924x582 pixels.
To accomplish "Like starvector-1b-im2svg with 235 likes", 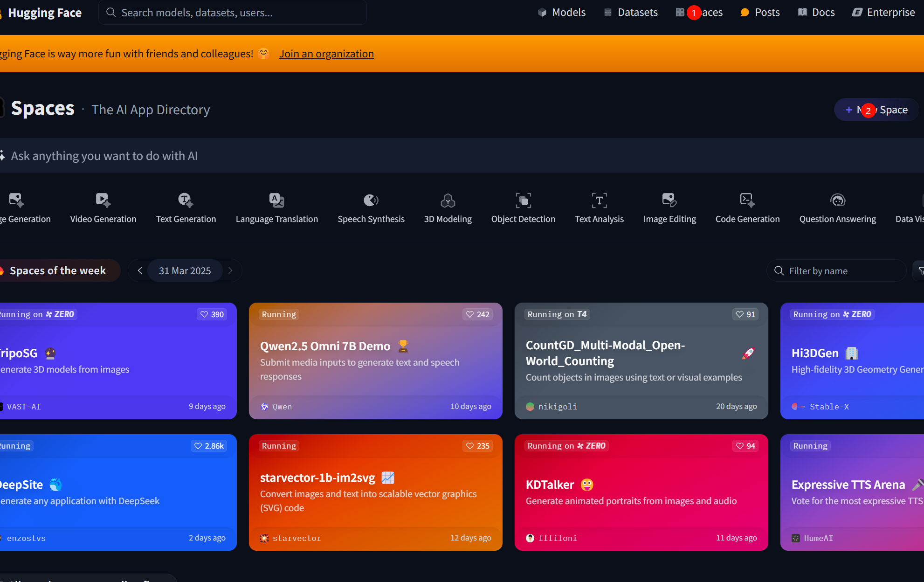I will point(478,446).
